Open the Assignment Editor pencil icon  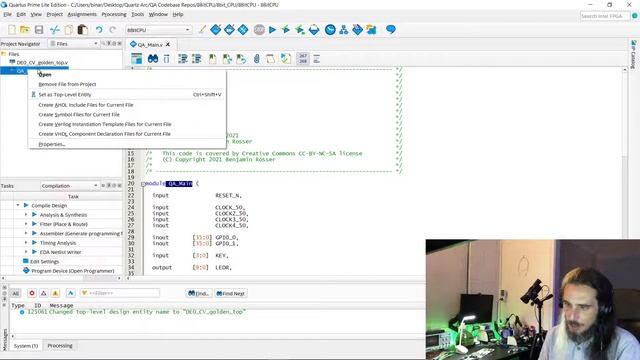click(x=202, y=29)
